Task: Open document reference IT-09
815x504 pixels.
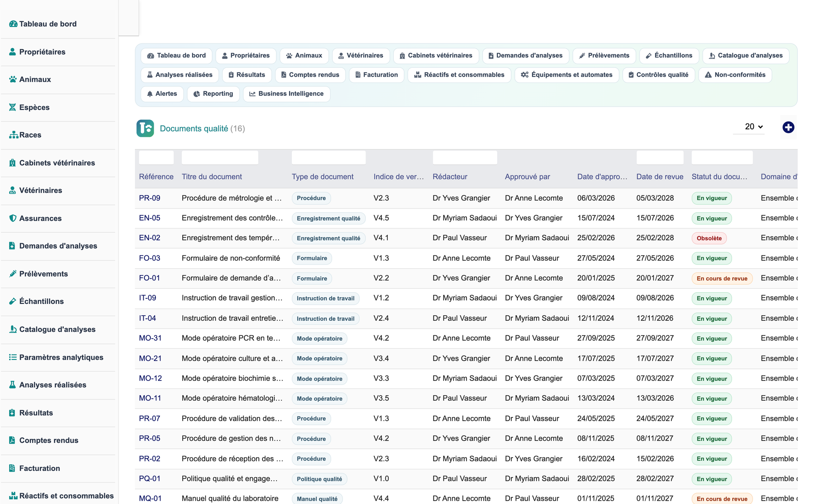Action: 147,298
